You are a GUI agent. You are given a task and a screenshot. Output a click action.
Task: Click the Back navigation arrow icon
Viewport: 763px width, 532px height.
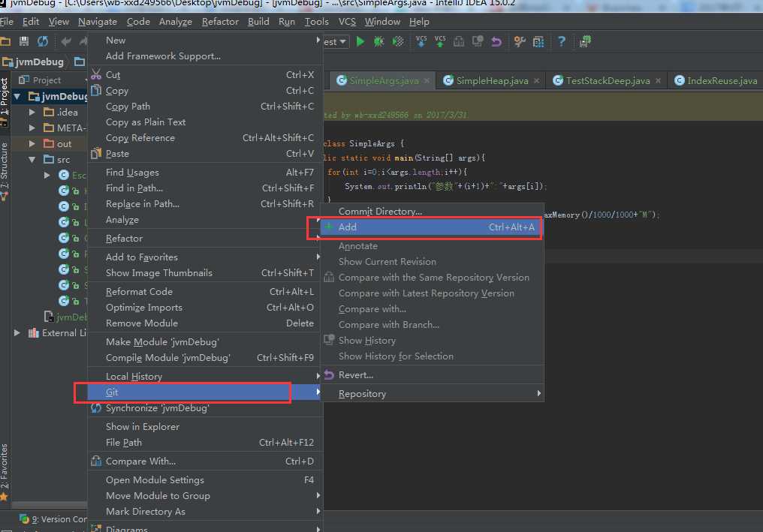(x=65, y=42)
